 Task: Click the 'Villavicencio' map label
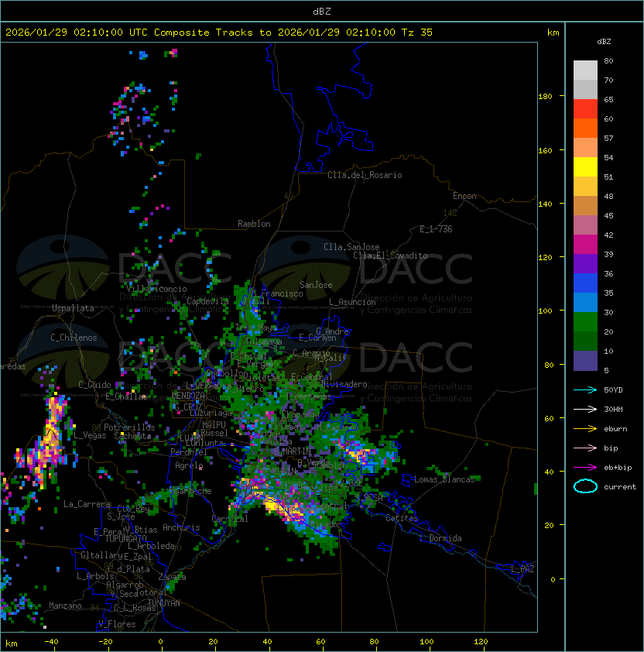click(156, 289)
